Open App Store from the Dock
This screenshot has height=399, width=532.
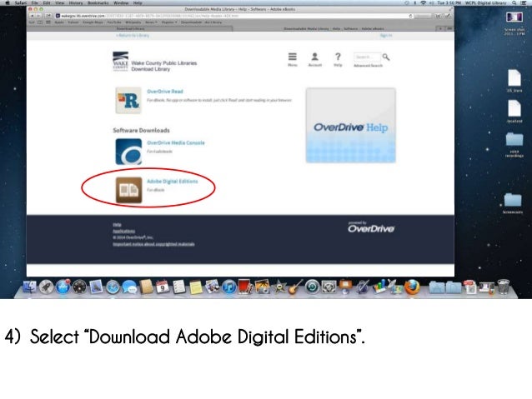pyautogui.click(x=63, y=287)
